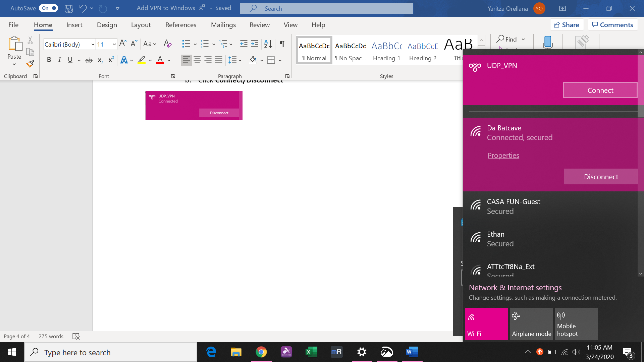Apply the red font color swatch
The height and width of the screenshot is (362, 644).
(160, 60)
